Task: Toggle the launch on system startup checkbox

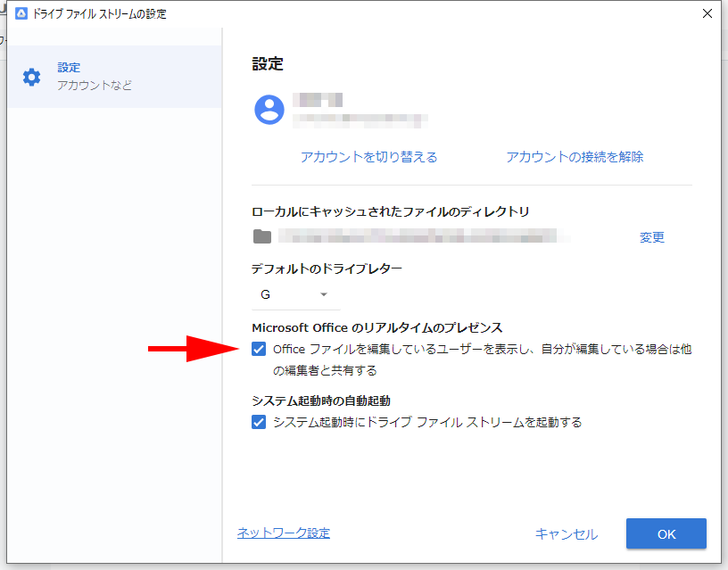Action: pyautogui.click(x=259, y=422)
